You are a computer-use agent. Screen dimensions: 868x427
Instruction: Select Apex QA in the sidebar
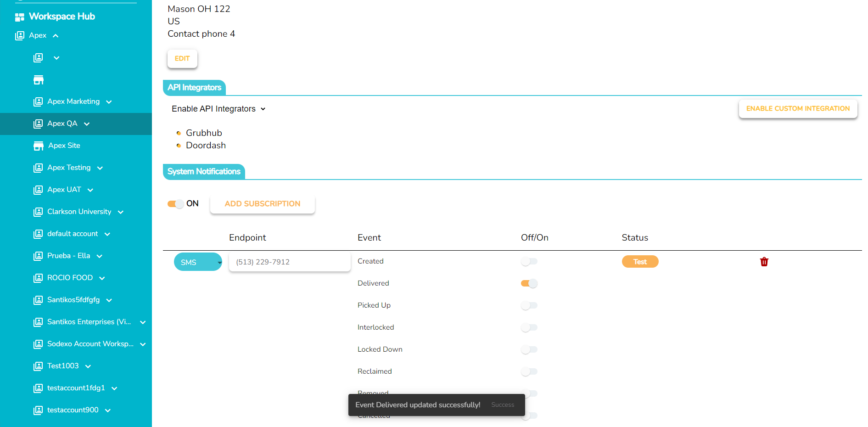tap(62, 124)
